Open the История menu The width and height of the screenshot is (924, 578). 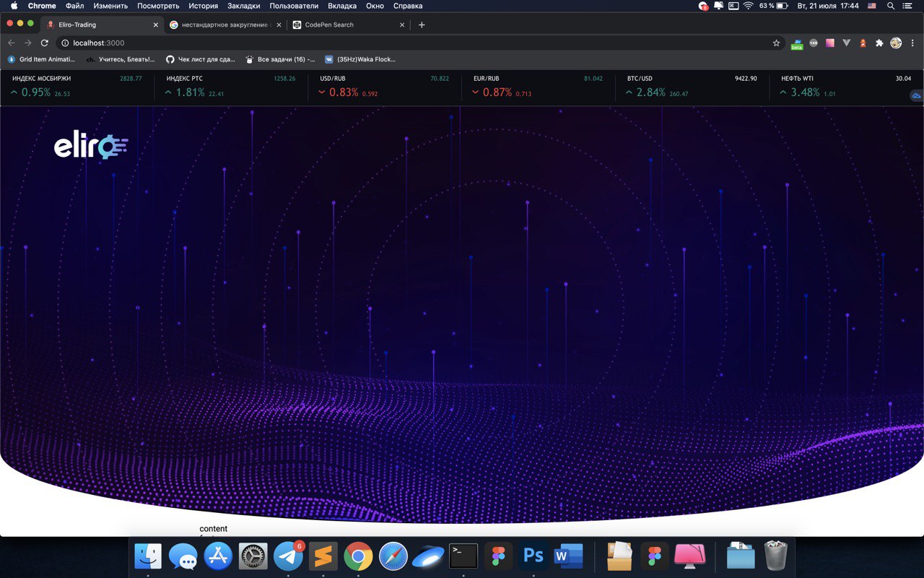point(204,6)
